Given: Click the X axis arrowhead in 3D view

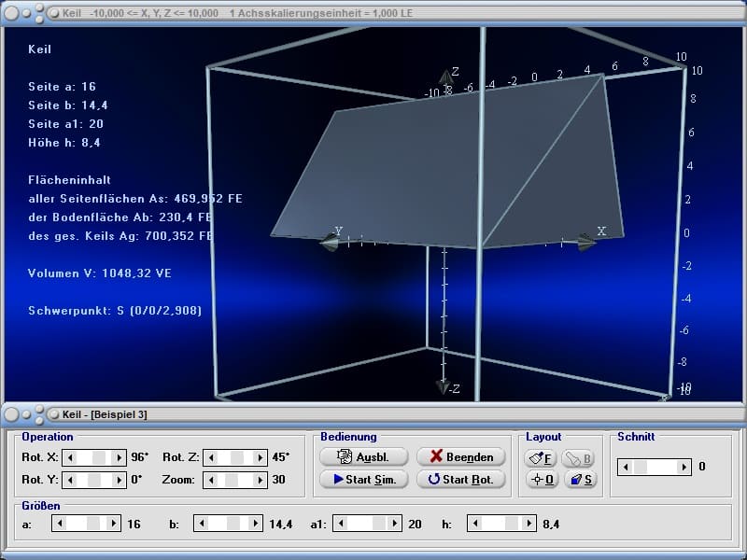Looking at the screenshot, I should coord(586,242).
